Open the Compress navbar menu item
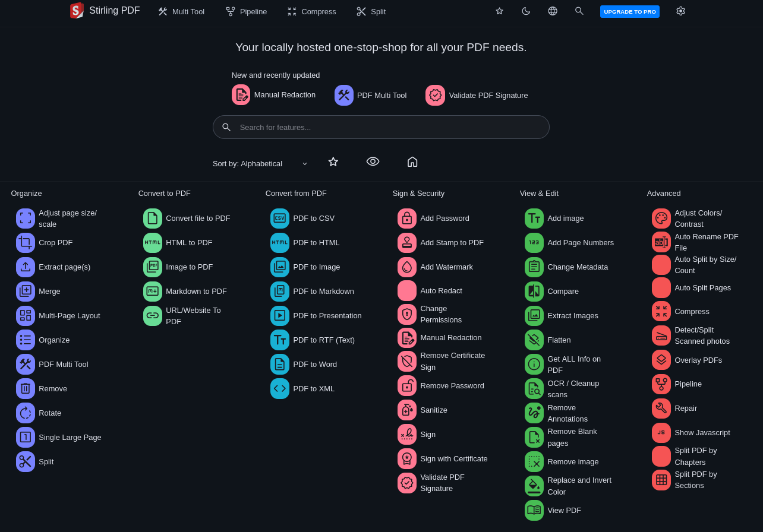This screenshot has width=763, height=532. pyautogui.click(x=311, y=12)
